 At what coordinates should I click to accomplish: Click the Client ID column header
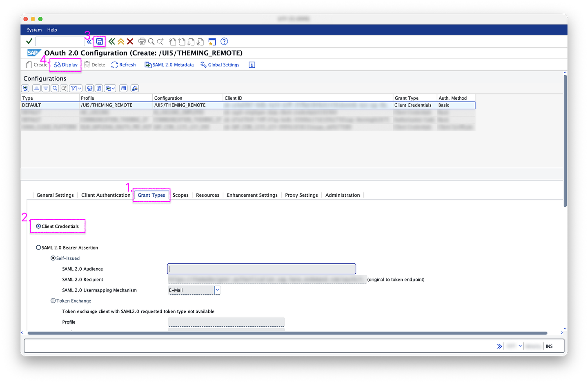click(x=308, y=98)
